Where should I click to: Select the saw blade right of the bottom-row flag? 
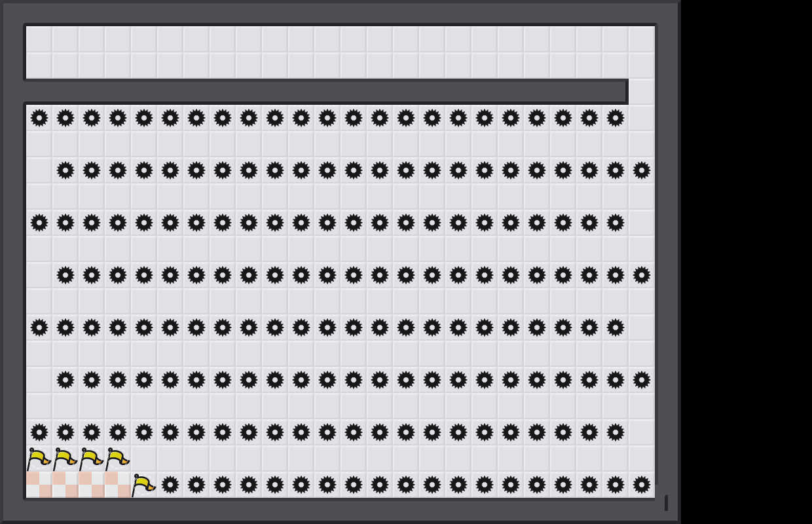[170, 485]
